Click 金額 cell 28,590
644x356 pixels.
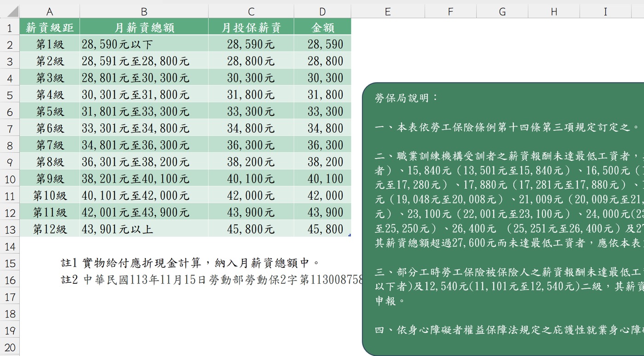click(x=322, y=44)
